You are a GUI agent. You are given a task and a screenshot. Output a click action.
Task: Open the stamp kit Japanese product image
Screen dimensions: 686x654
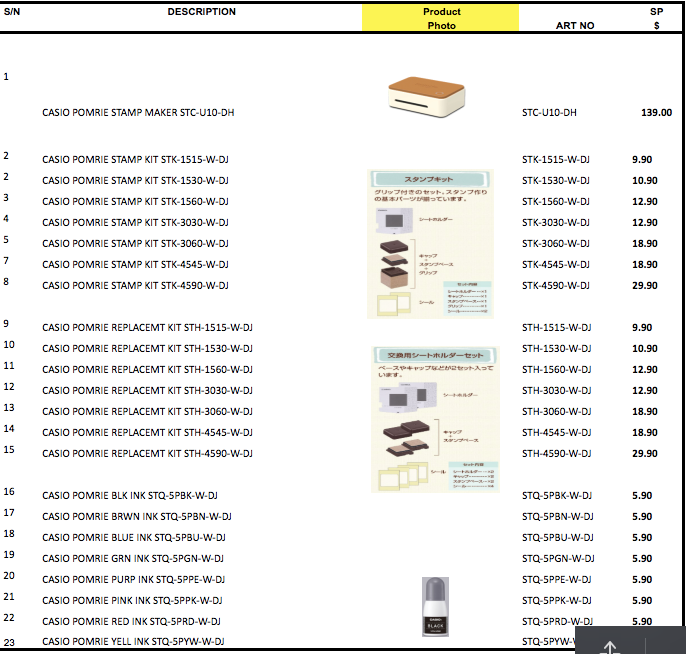[x=430, y=244]
